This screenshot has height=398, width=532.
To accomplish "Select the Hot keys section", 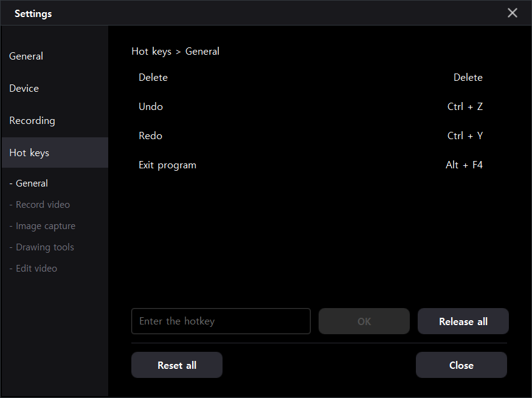I will [x=29, y=153].
